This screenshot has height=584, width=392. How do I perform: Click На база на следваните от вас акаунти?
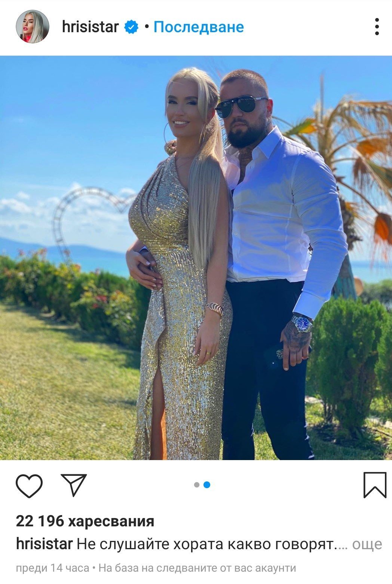click(197, 568)
